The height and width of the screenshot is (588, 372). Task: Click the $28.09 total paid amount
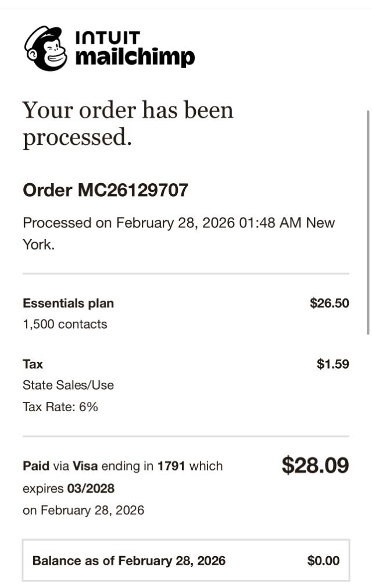click(315, 465)
